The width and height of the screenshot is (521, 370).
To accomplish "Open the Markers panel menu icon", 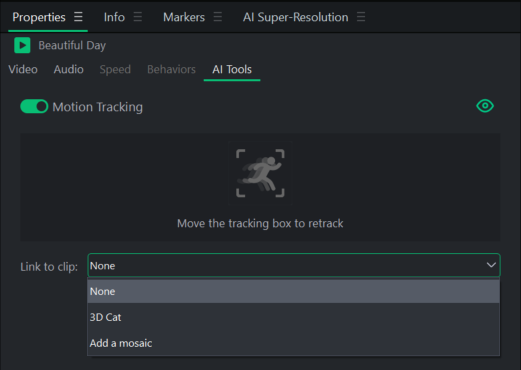I will [218, 17].
